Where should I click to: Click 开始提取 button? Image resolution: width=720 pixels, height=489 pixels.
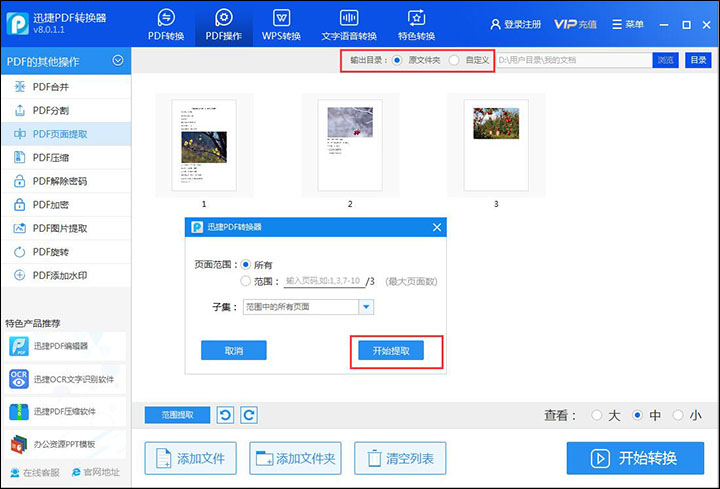pos(391,350)
